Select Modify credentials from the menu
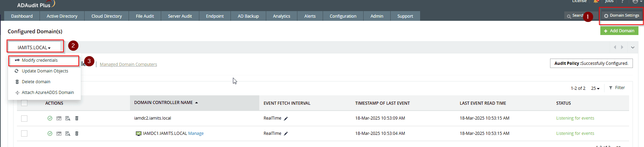Viewport: 644px width, 147px height. (x=40, y=60)
